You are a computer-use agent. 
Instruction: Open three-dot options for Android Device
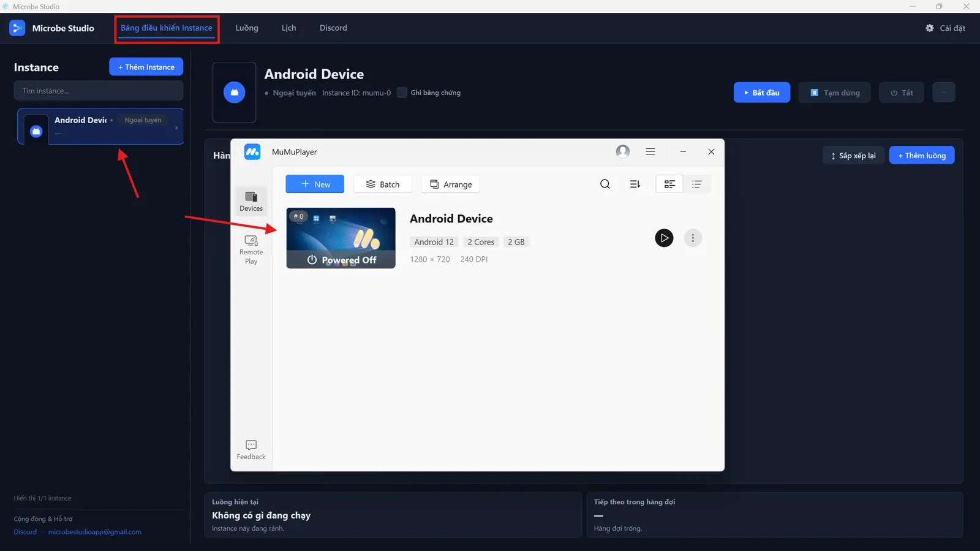693,238
